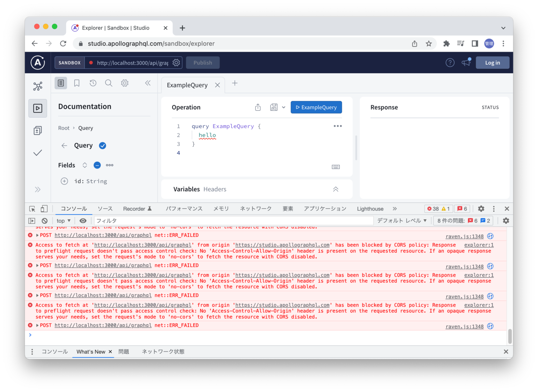538x392 pixels.
Task: Open connection settings gear next to endpoint URL
Action: tap(176, 63)
